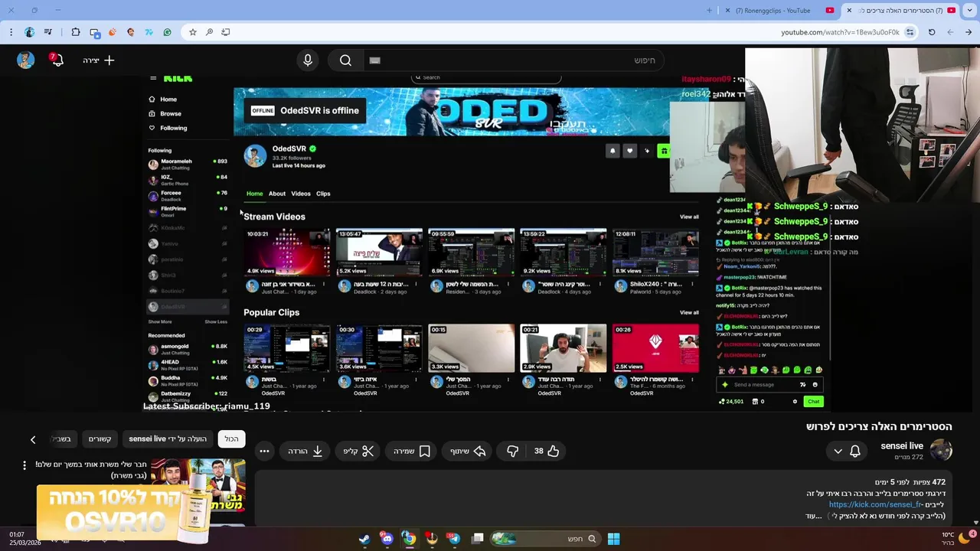Click the orange extension icon in toolbar

click(x=113, y=32)
